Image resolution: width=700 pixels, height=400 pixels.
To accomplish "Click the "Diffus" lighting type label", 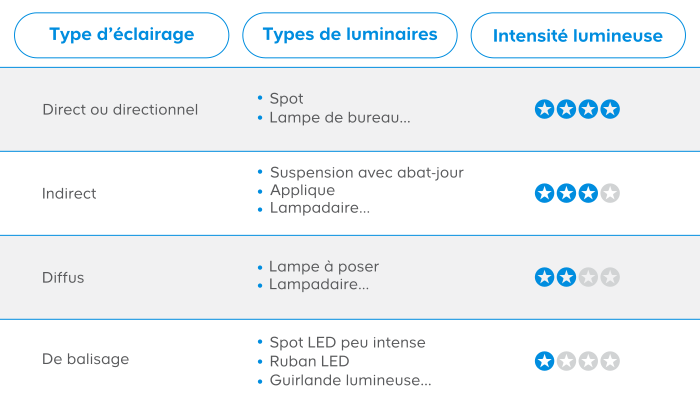I will 63,278.
